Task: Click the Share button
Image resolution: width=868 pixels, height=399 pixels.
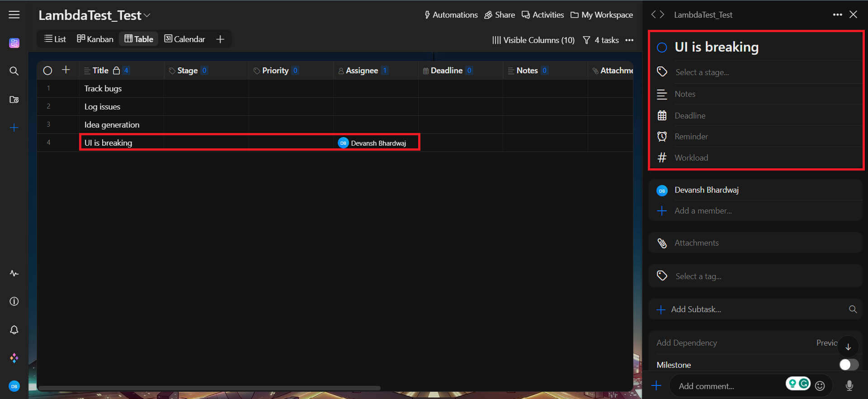Action: tap(500, 15)
